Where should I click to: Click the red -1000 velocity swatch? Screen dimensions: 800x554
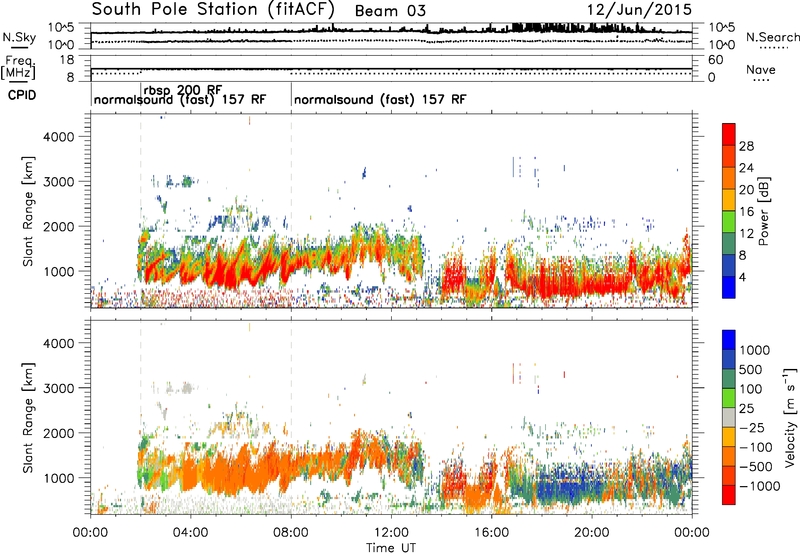point(729,495)
